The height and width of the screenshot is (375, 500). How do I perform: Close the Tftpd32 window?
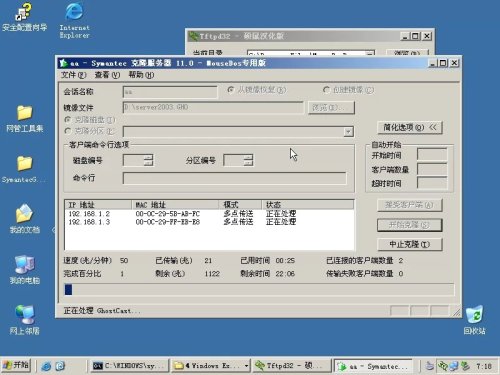pos(427,36)
